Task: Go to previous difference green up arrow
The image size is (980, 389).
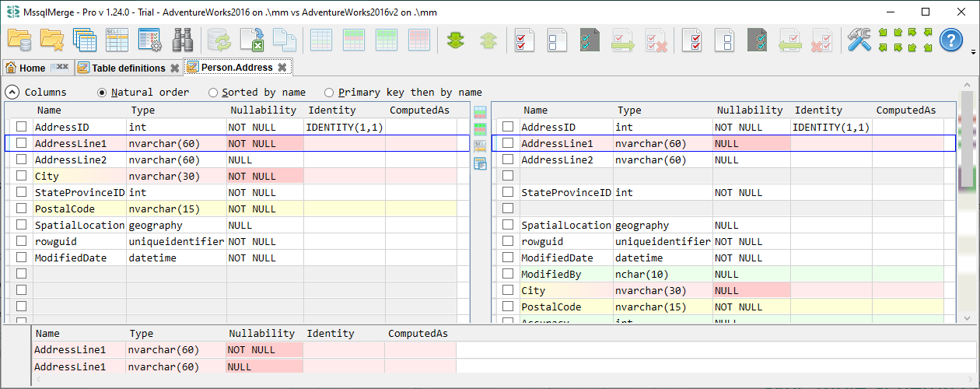Action: tap(488, 40)
